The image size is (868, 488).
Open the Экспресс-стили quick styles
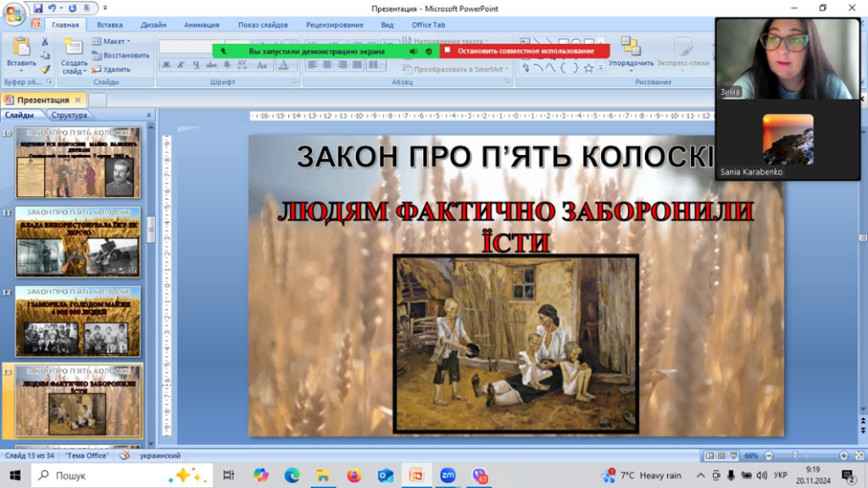pos(682,54)
